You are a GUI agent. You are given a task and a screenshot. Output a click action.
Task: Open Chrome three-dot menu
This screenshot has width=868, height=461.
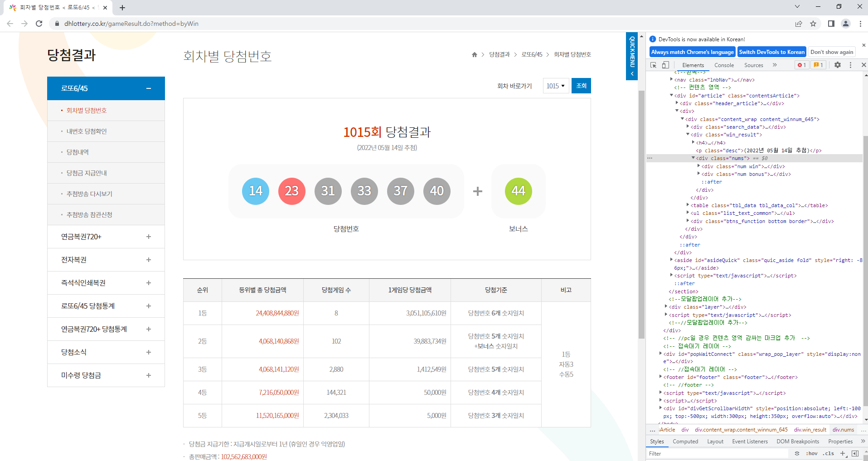(x=860, y=24)
